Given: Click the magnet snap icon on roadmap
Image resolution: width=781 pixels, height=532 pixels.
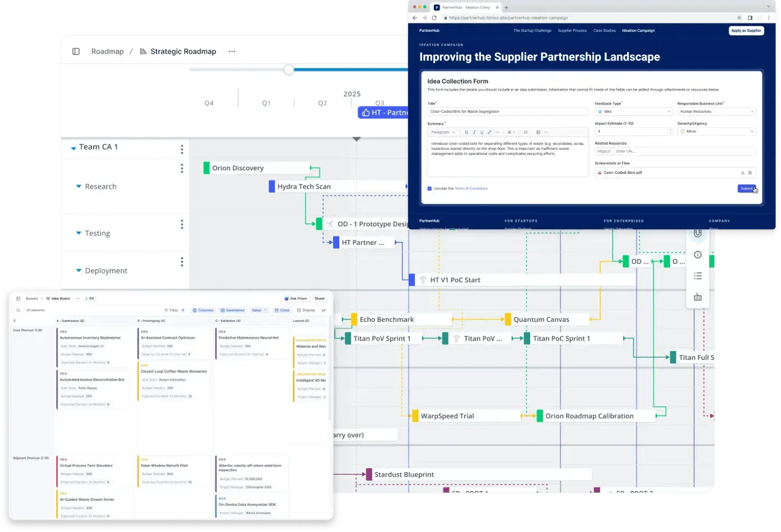Looking at the screenshot, I should (697, 234).
